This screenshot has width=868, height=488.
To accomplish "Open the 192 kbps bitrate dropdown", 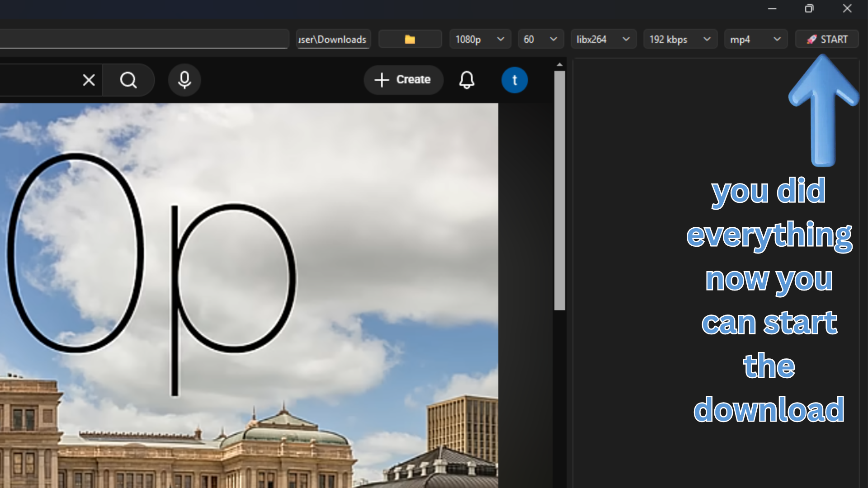I will (679, 39).
